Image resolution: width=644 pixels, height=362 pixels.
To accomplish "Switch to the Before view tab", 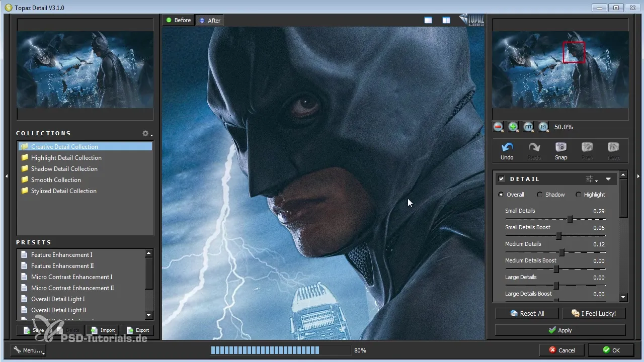I will pos(179,20).
